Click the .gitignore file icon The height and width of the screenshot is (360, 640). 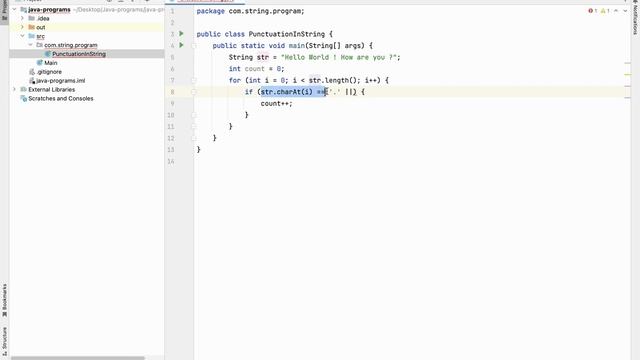pos(32,72)
